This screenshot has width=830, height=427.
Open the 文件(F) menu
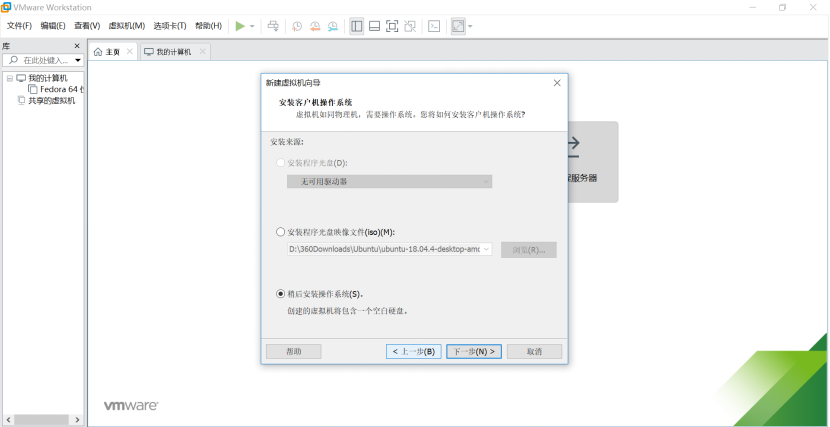(20, 25)
